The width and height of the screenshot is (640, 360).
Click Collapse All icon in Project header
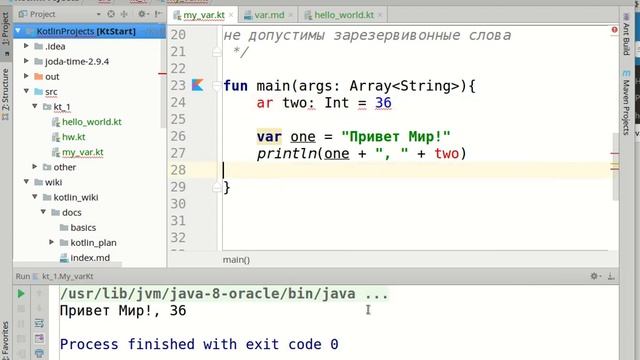pos(124,14)
